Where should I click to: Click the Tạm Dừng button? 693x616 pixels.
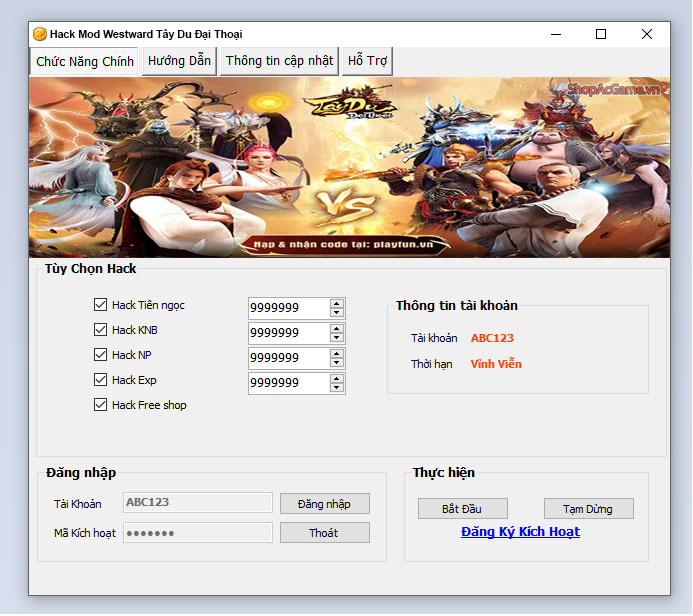(589, 509)
